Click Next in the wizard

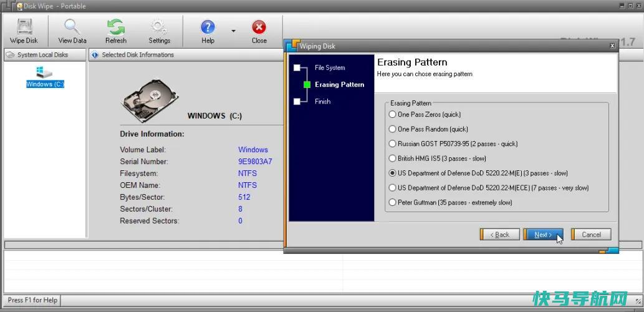point(543,235)
